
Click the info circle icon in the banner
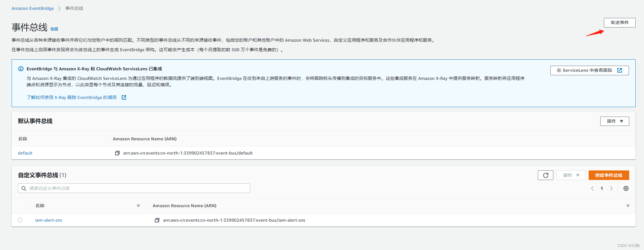(x=21, y=69)
